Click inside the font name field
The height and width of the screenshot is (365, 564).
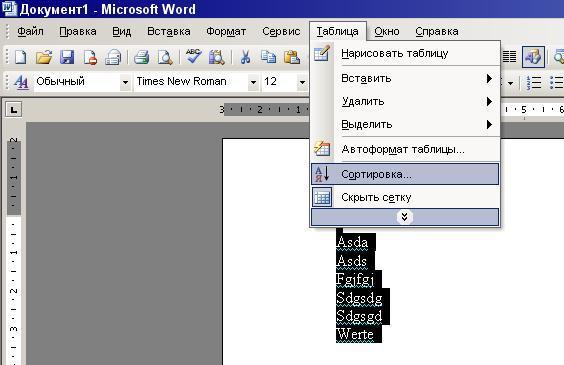(191, 82)
